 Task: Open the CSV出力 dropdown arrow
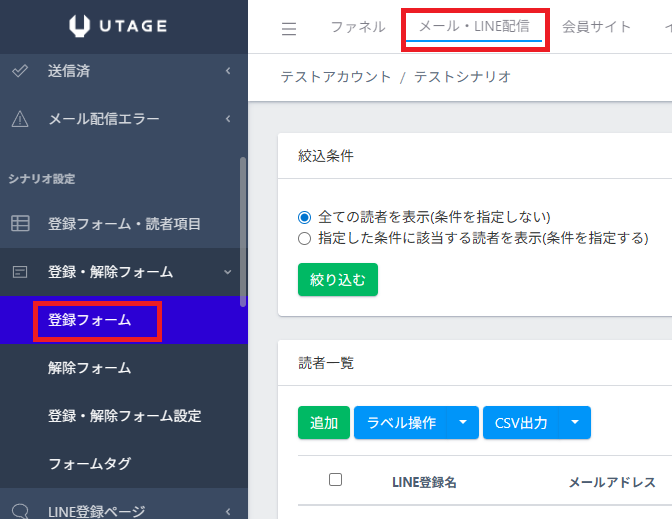point(575,423)
